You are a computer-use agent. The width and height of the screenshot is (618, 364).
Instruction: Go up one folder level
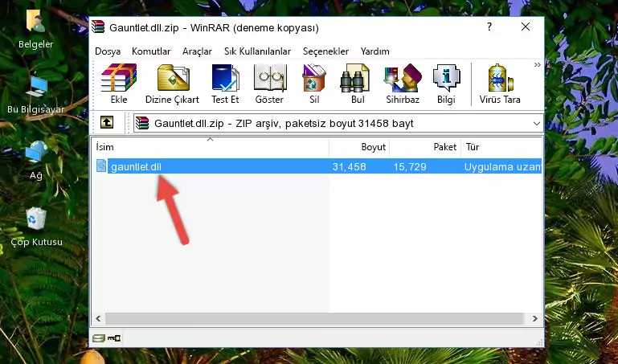tap(107, 122)
